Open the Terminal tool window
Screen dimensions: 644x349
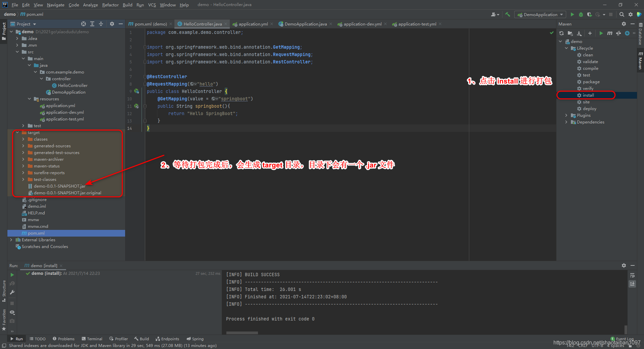click(92, 339)
